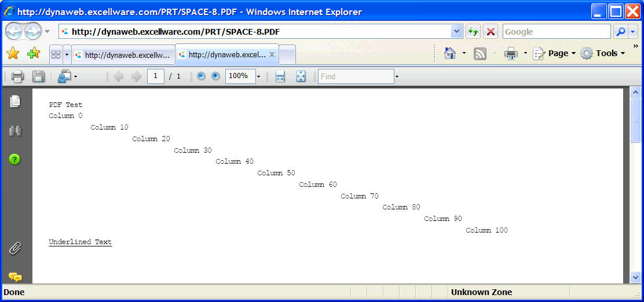This screenshot has height=302, width=644.
Task: Save a copy with floppy disk icon
Action: [x=38, y=76]
